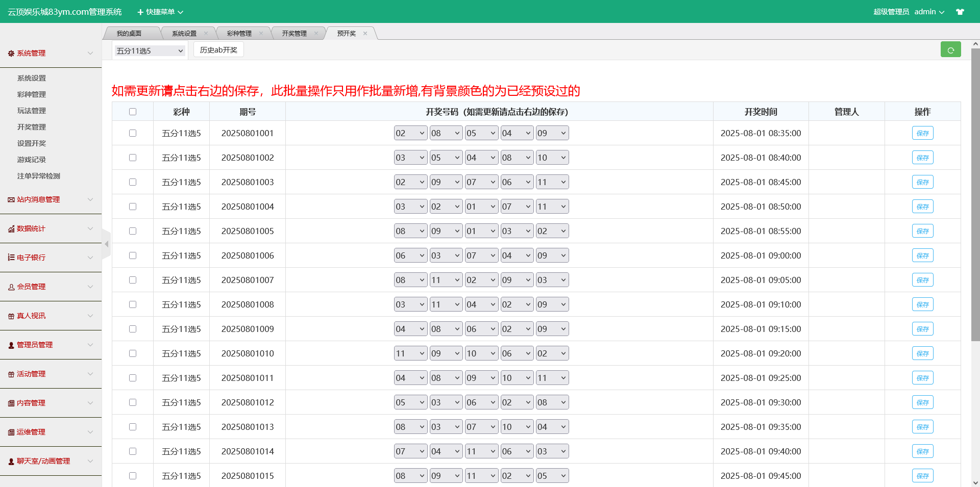Save the row for issue 20250801010
This screenshot has width=980, height=487.
pos(922,353)
